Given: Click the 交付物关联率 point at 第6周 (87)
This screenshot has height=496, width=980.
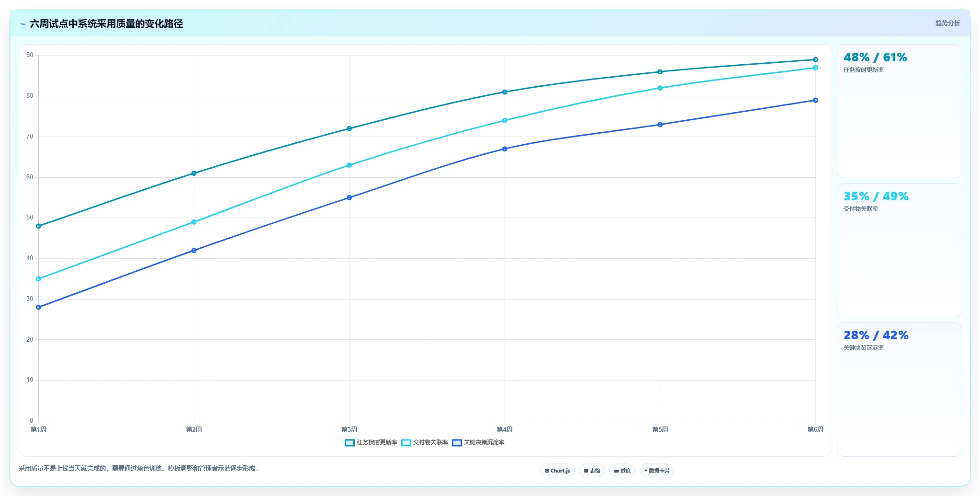Looking at the screenshot, I should click(815, 68).
